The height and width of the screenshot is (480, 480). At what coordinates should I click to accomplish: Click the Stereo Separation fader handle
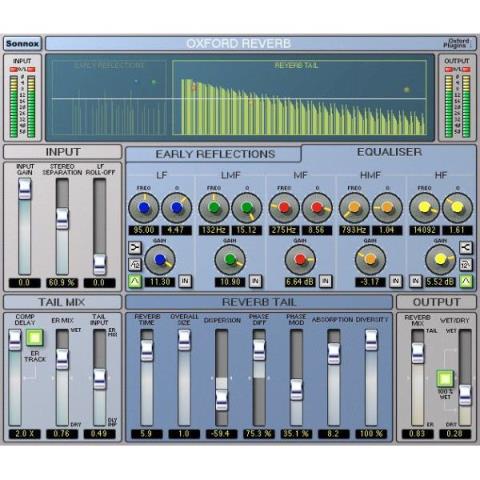[x=62, y=219]
